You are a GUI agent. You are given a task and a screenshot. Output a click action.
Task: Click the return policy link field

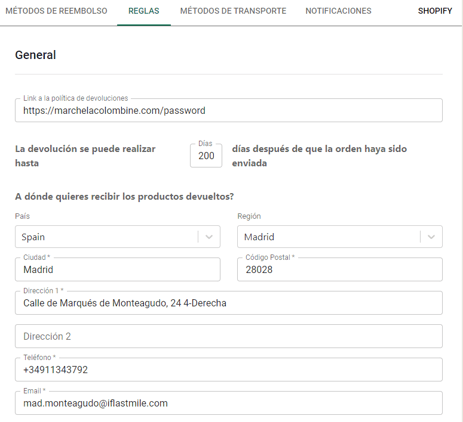pos(229,110)
